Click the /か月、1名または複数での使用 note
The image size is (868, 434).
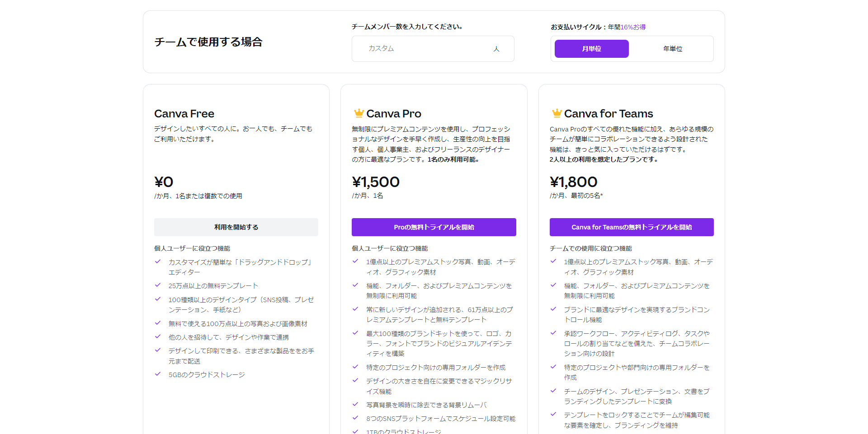pyautogui.click(x=198, y=196)
